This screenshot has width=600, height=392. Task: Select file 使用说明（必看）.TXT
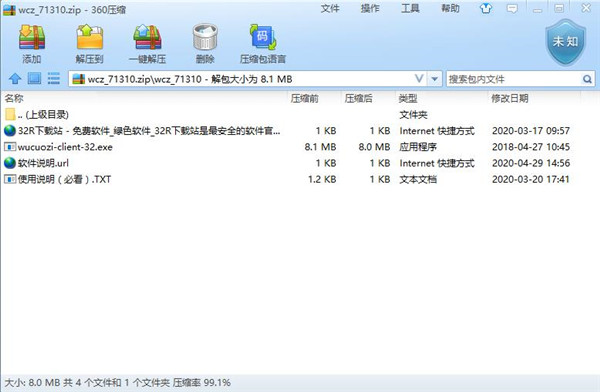(64, 179)
